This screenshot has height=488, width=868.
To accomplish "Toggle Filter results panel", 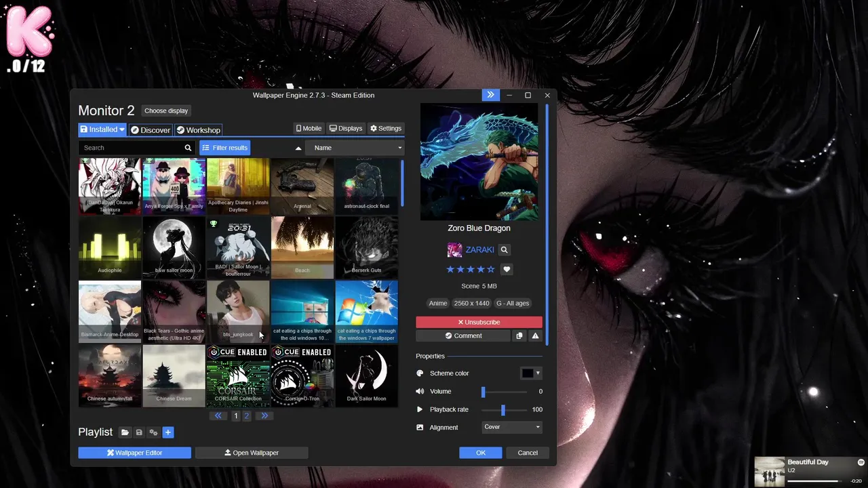I will click(225, 148).
